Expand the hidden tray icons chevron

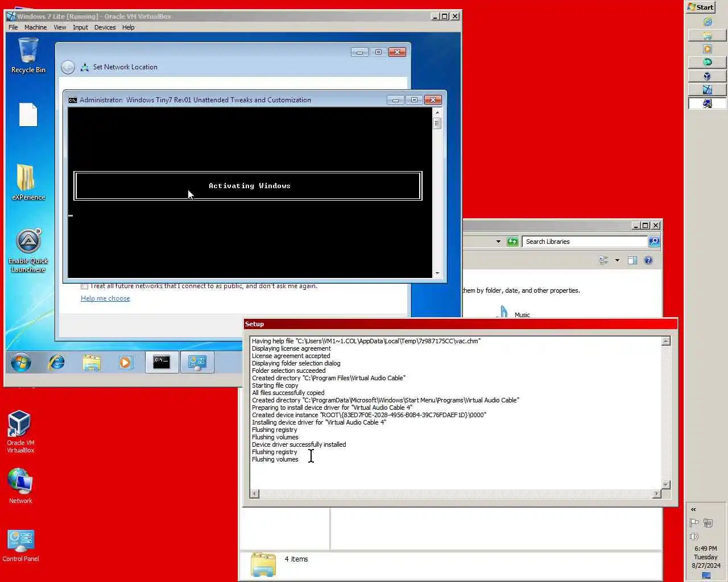click(x=693, y=509)
